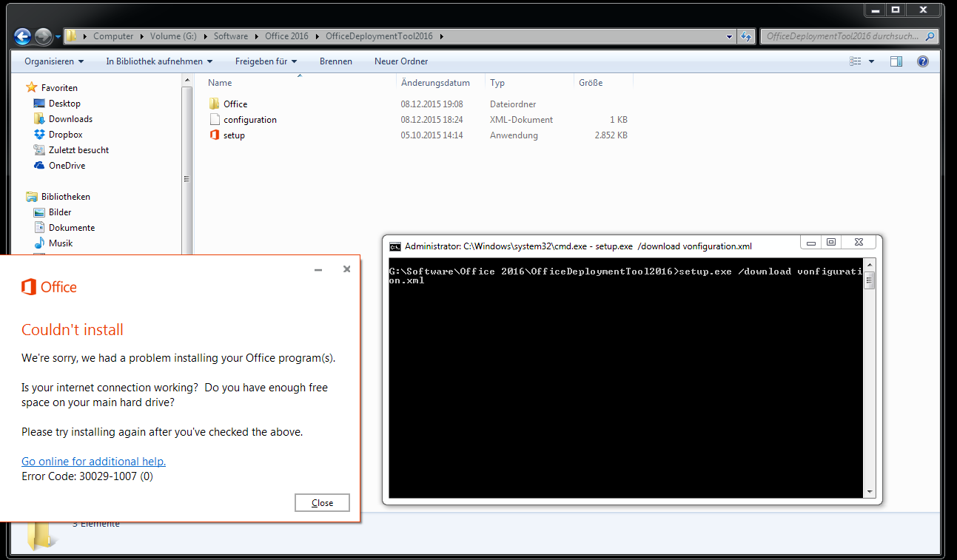The height and width of the screenshot is (560, 957).
Task: Click the Error Code 30029-1007 (0) text
Action: pos(87,476)
